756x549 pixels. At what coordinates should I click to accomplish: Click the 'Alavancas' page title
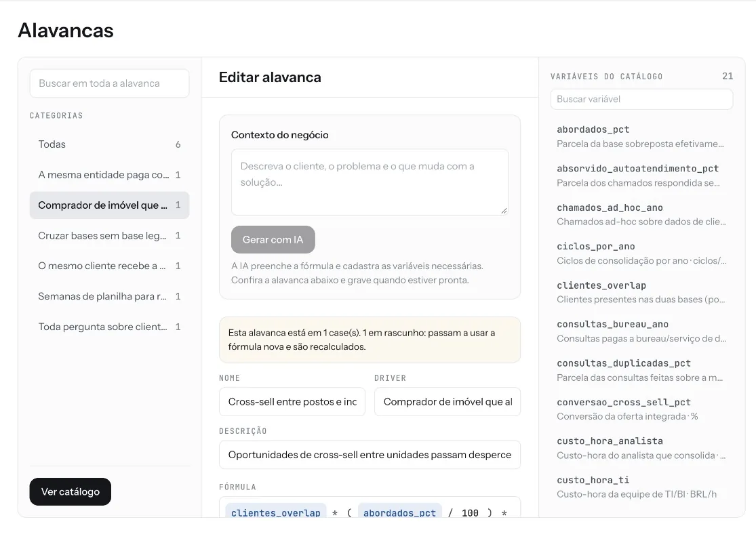click(x=66, y=30)
